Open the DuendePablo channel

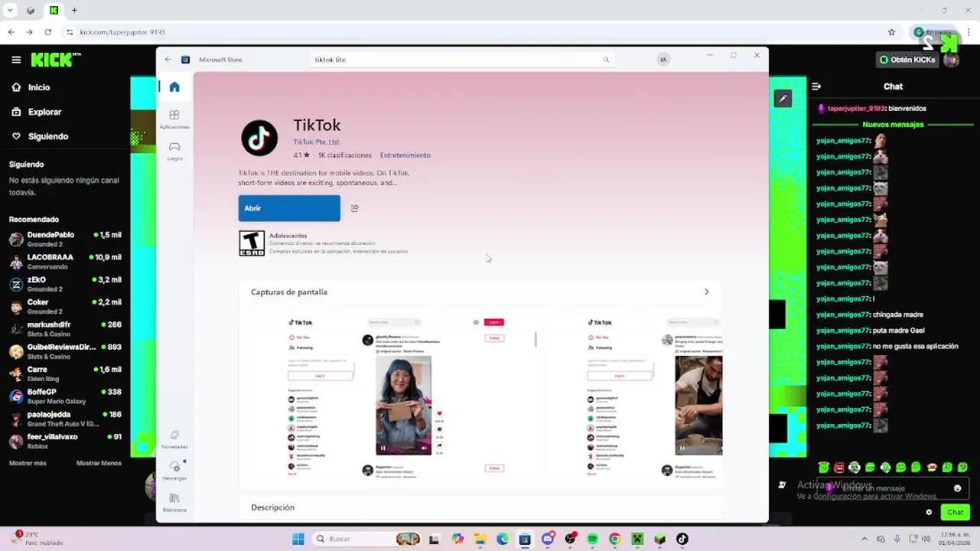click(65, 239)
